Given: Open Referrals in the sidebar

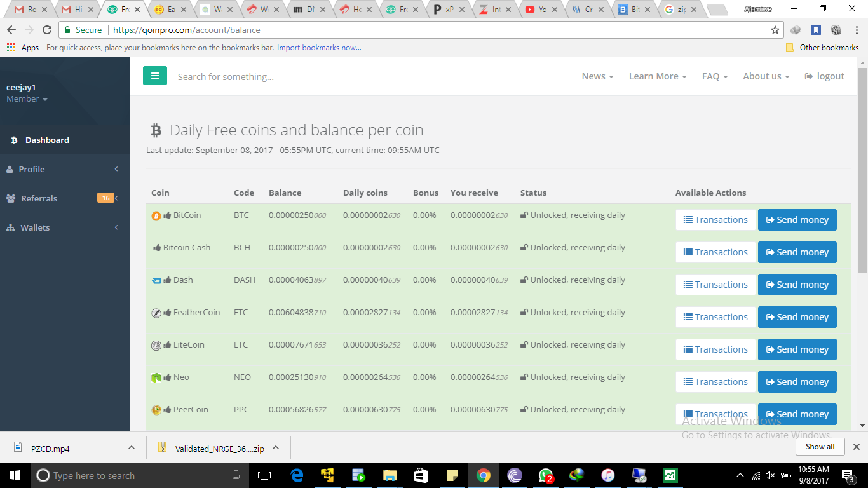Looking at the screenshot, I should point(65,198).
